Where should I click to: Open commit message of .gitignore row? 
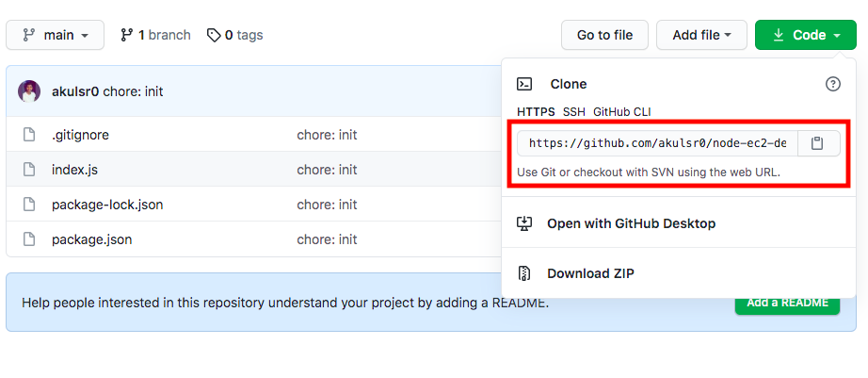coord(328,135)
